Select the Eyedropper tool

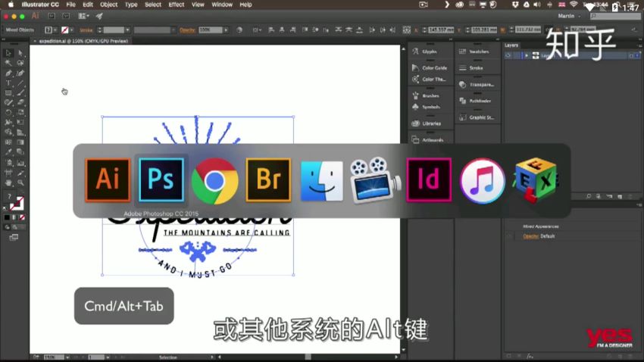coord(8,152)
